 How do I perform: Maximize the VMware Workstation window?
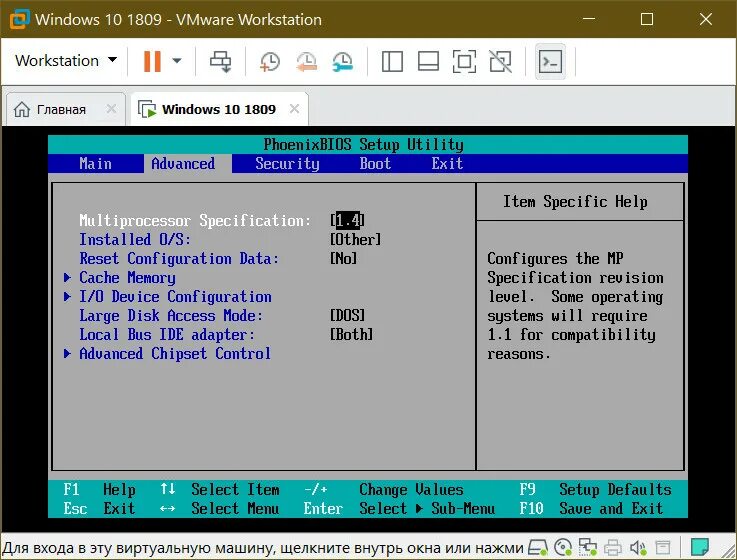[x=647, y=19]
